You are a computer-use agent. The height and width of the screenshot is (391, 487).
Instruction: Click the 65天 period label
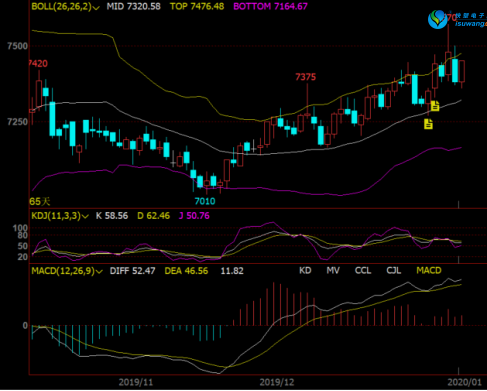[40, 201]
